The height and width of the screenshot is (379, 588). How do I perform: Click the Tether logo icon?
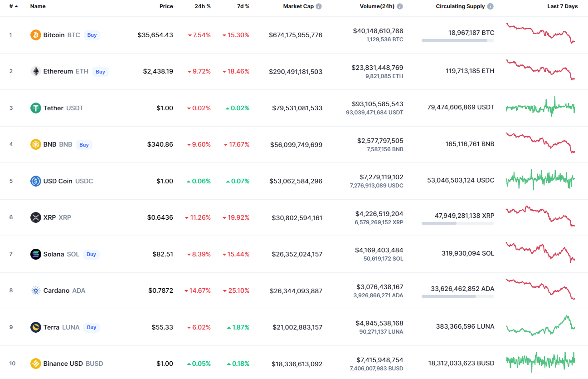tap(35, 108)
